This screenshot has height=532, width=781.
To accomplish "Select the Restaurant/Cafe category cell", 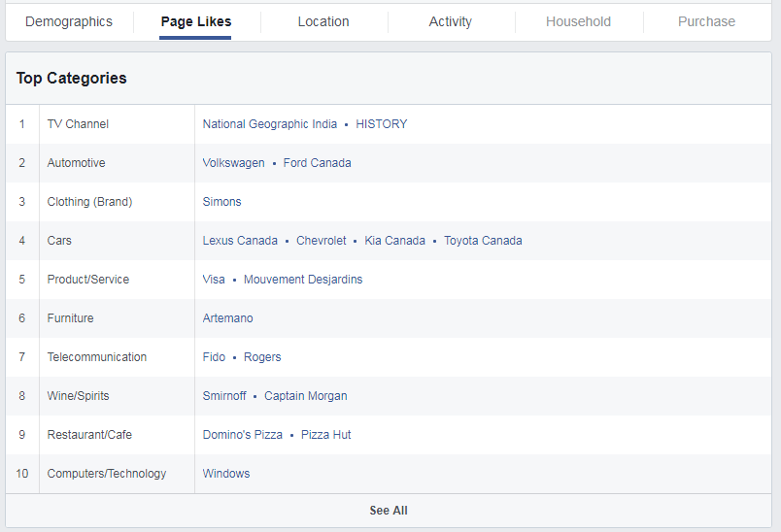I will coord(117,435).
